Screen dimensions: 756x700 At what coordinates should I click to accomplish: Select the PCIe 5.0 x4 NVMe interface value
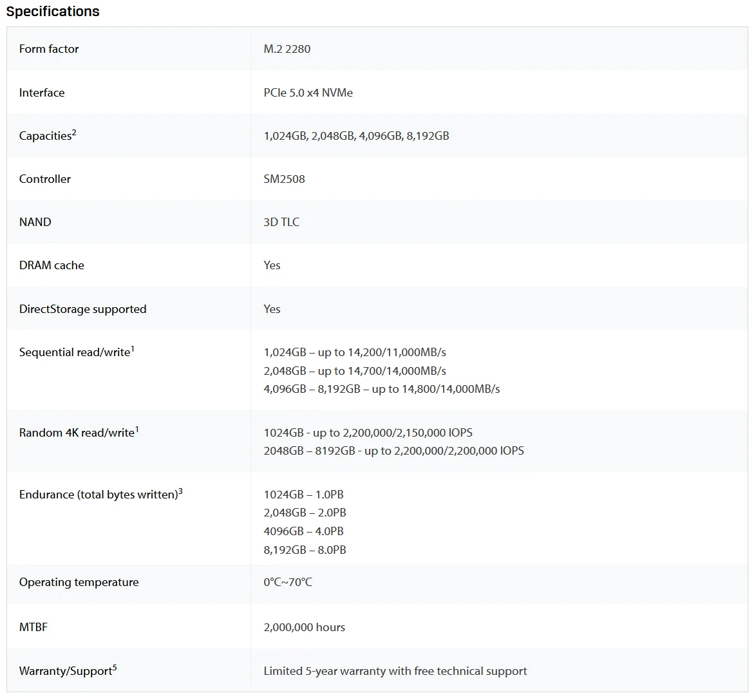pos(308,93)
